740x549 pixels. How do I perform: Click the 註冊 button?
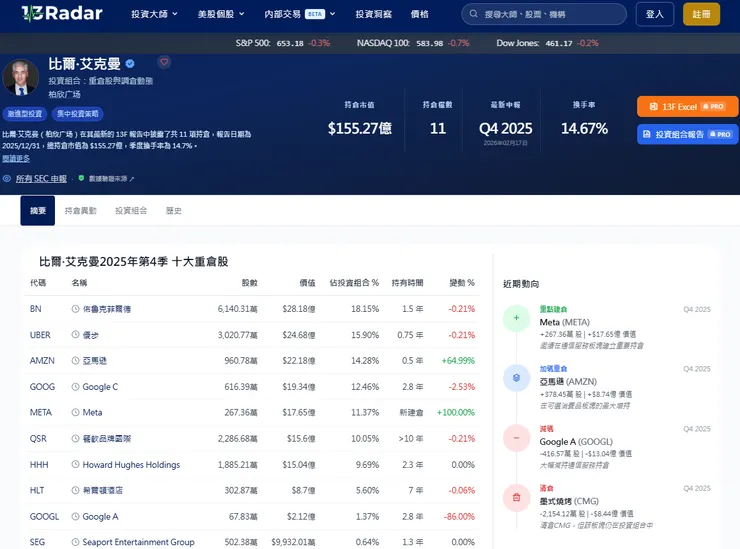point(701,14)
